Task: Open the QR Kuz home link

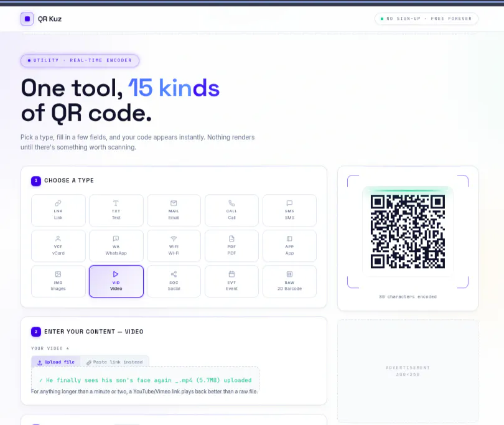Action: point(41,19)
